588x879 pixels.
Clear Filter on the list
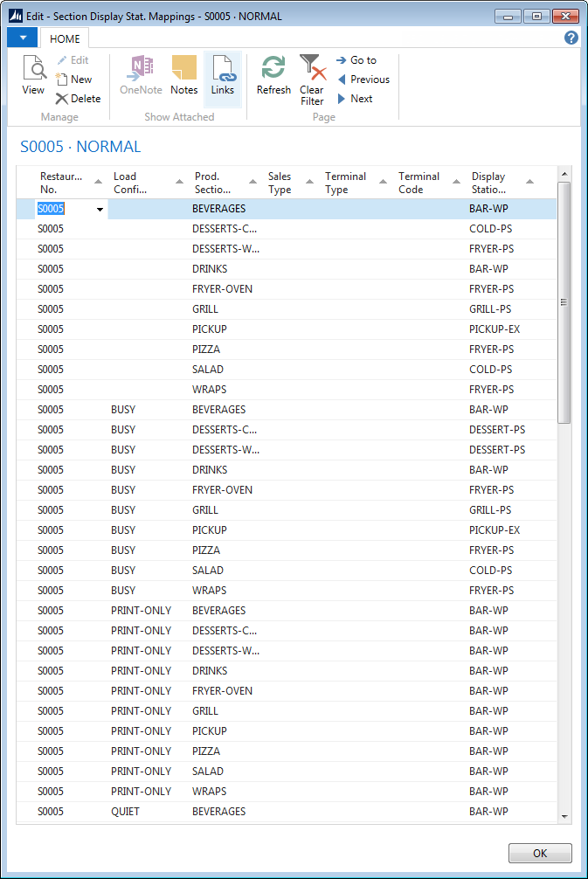[x=312, y=79]
